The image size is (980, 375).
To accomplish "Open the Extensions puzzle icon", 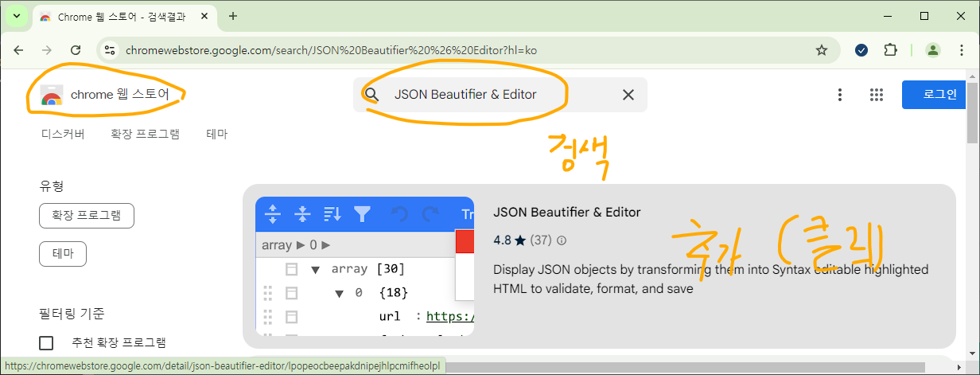I will [891, 50].
